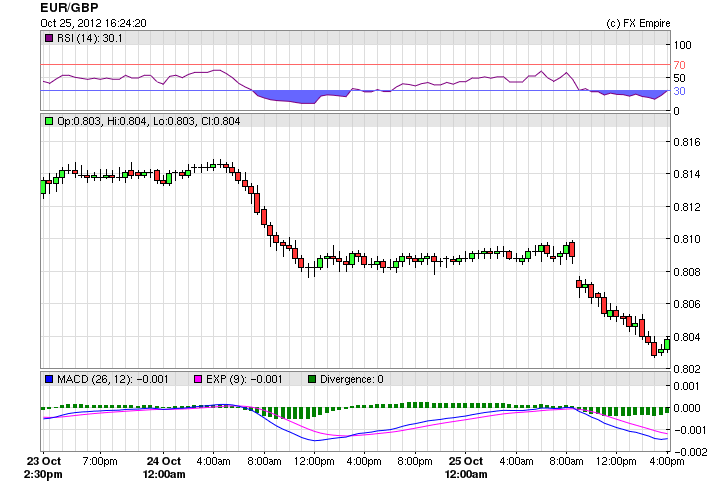Image resolution: width=710 pixels, height=487 pixels.
Task: Click the RSI (14): 30.1 label
Action: [x=90, y=38]
